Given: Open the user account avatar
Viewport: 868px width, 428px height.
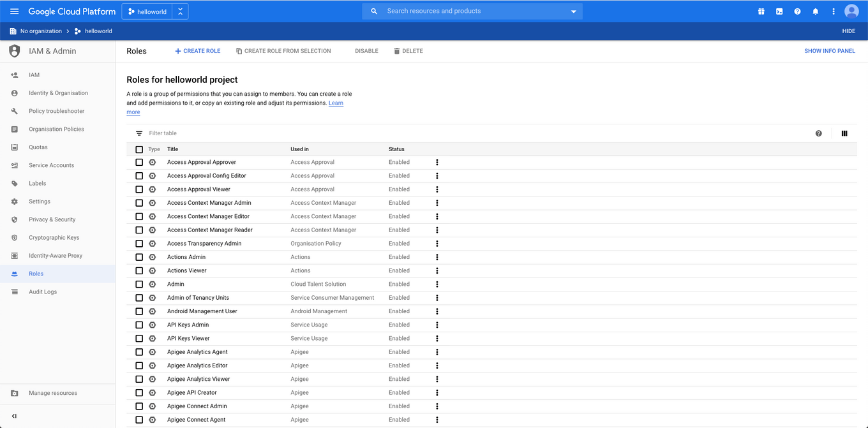Looking at the screenshot, I should click(851, 11).
